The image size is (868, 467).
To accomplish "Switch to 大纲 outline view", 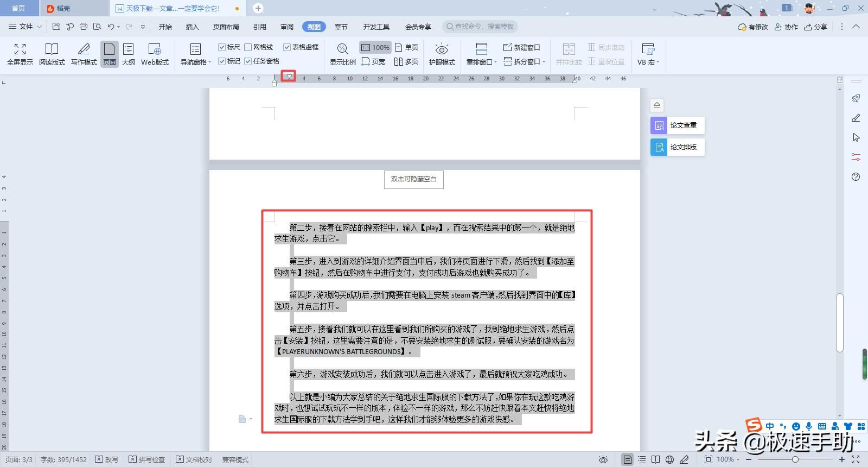I will click(129, 54).
